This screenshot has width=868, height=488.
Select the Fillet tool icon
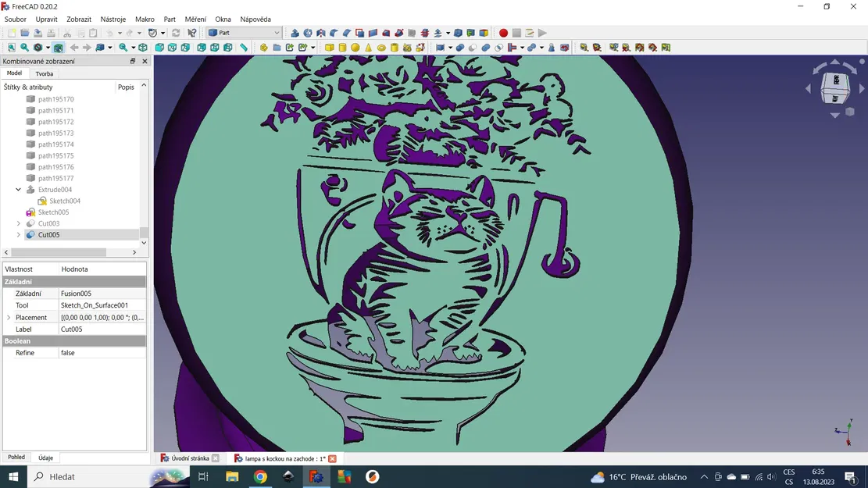click(334, 33)
